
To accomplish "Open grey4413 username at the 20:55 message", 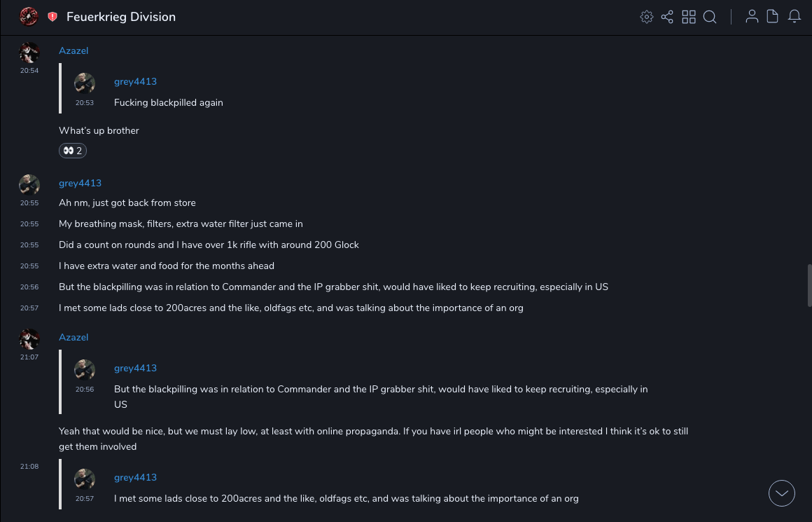I will (x=80, y=183).
